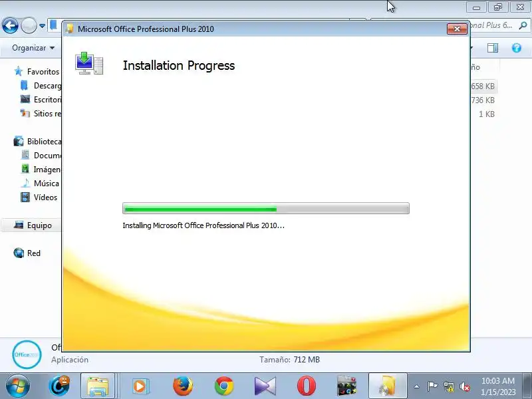532x399 pixels.
Task: Select Bibliotecas in the navigation pane
Action: (x=44, y=142)
